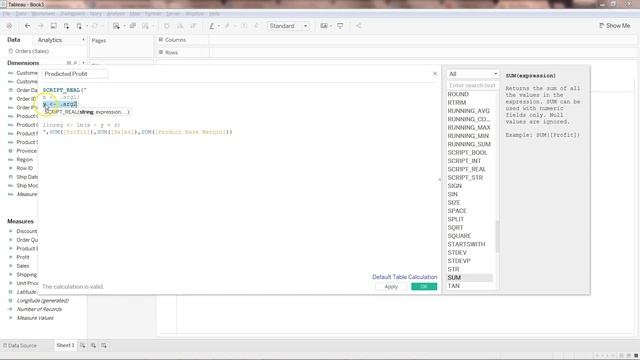
Task: Share workbook icon in toolbar
Action: point(359,26)
